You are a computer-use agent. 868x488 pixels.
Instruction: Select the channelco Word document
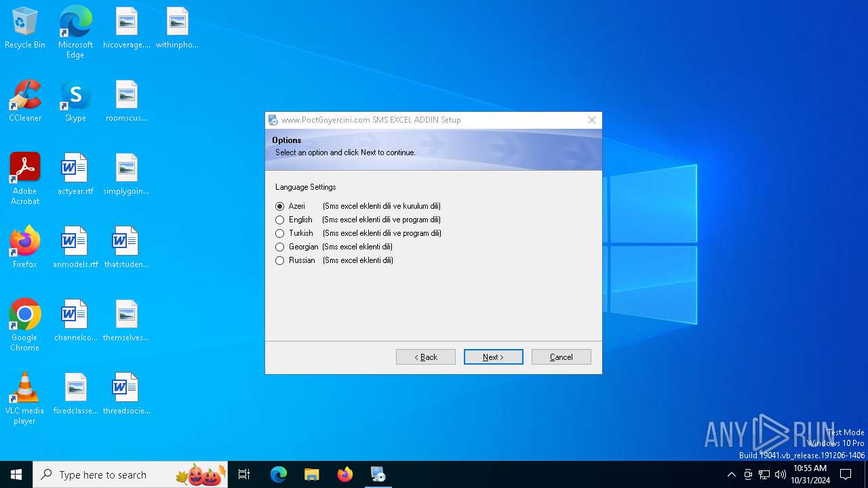[x=75, y=321]
